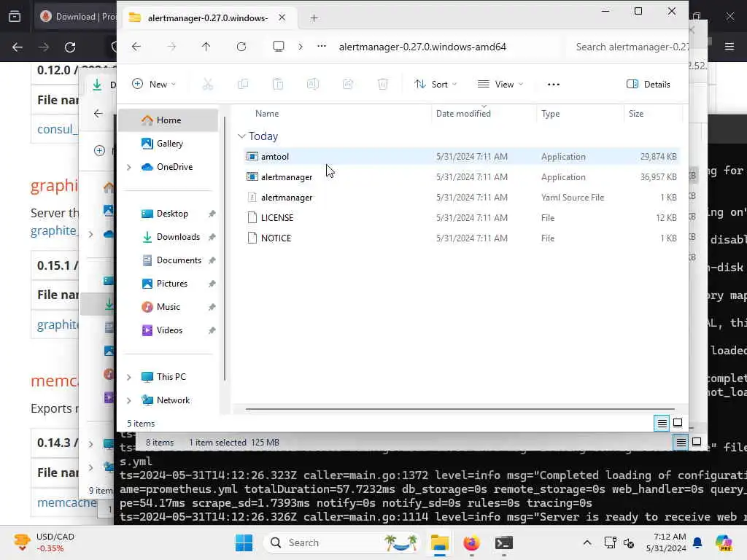Open the See more three-dots menu
This screenshot has height=560, width=747.
tap(554, 85)
